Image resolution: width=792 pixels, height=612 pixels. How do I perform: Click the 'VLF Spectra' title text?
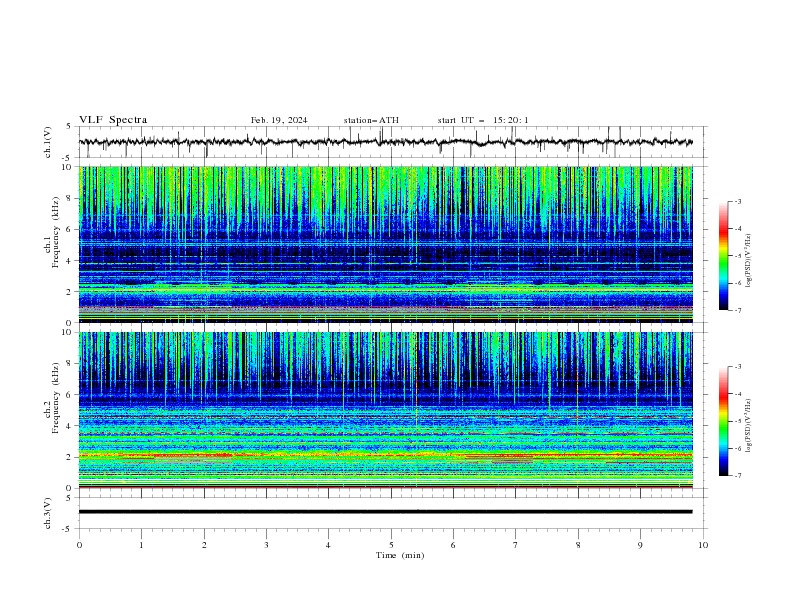tap(113, 120)
